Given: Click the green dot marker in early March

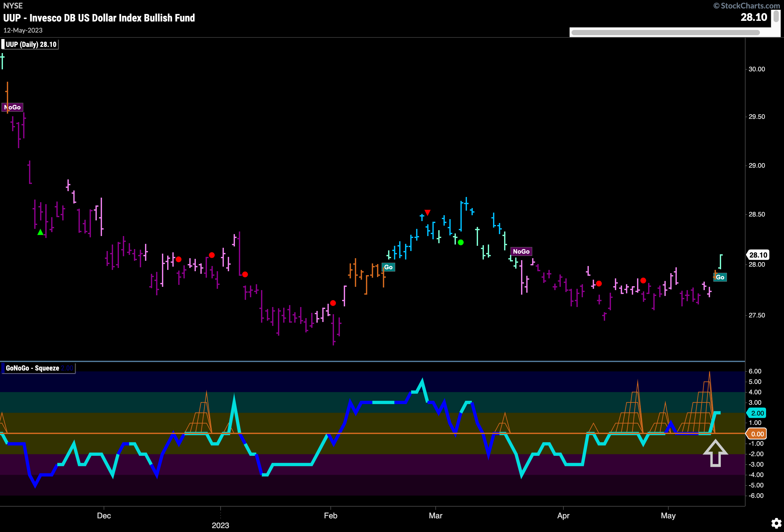Looking at the screenshot, I should (x=461, y=243).
